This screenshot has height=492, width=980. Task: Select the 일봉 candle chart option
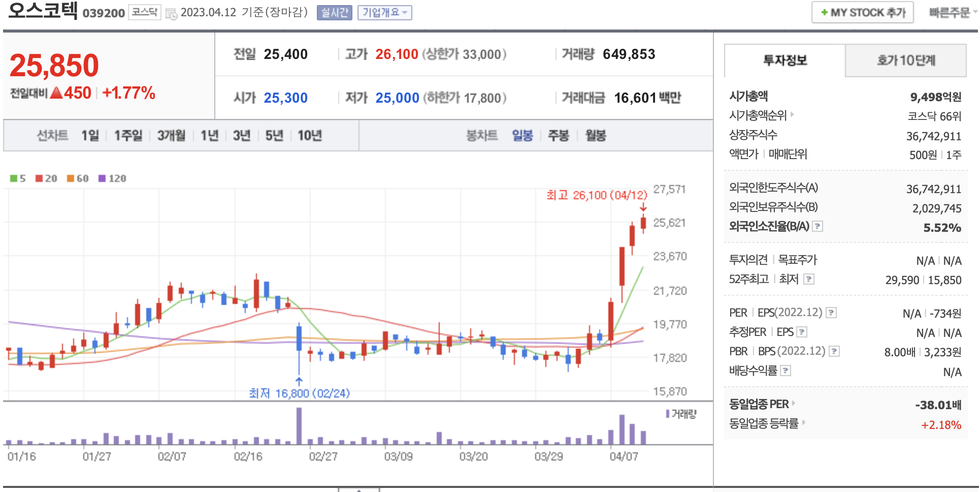(x=522, y=136)
